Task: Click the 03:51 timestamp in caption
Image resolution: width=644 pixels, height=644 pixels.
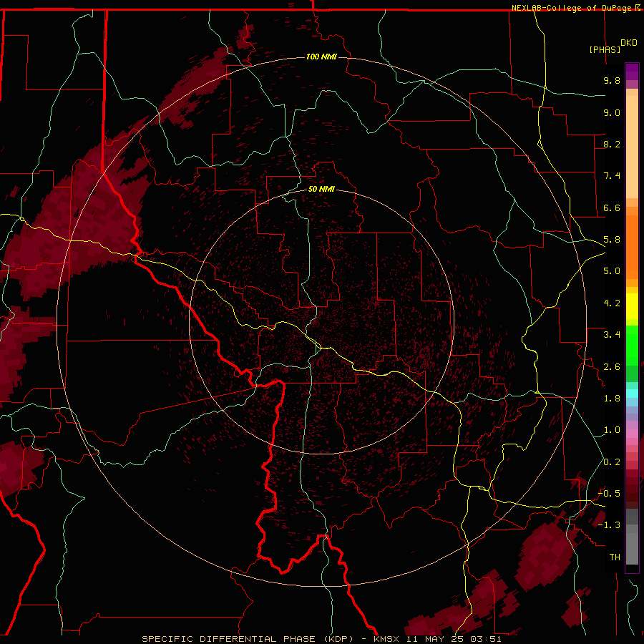Action: 487,639
